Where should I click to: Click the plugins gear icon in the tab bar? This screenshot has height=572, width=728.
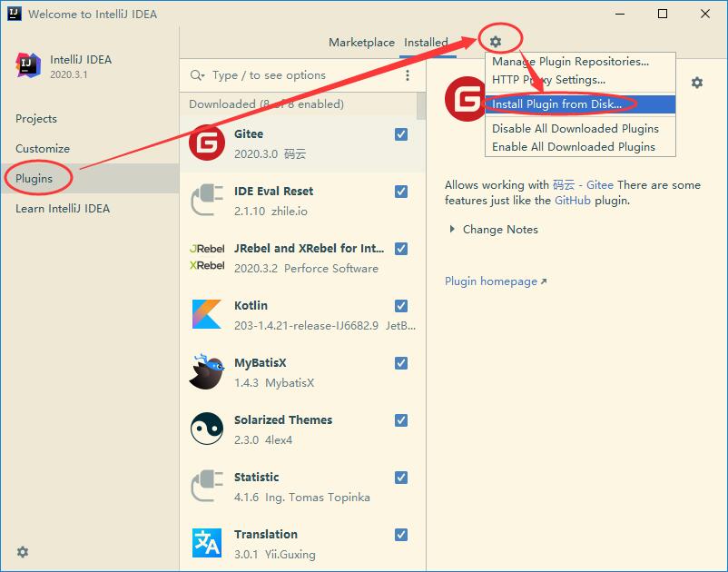496,42
